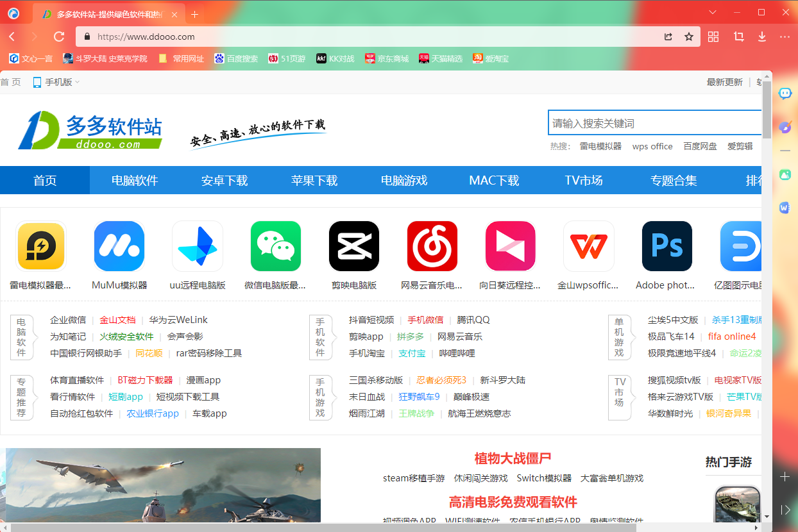
Task: Select the 苹果下载 navigation tab
Action: click(314, 180)
